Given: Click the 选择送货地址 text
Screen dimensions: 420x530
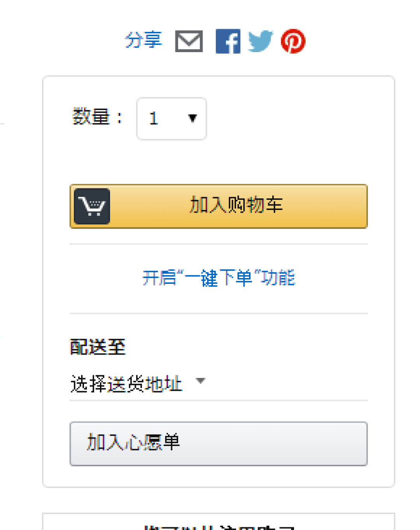Looking at the screenshot, I should coord(126,384).
